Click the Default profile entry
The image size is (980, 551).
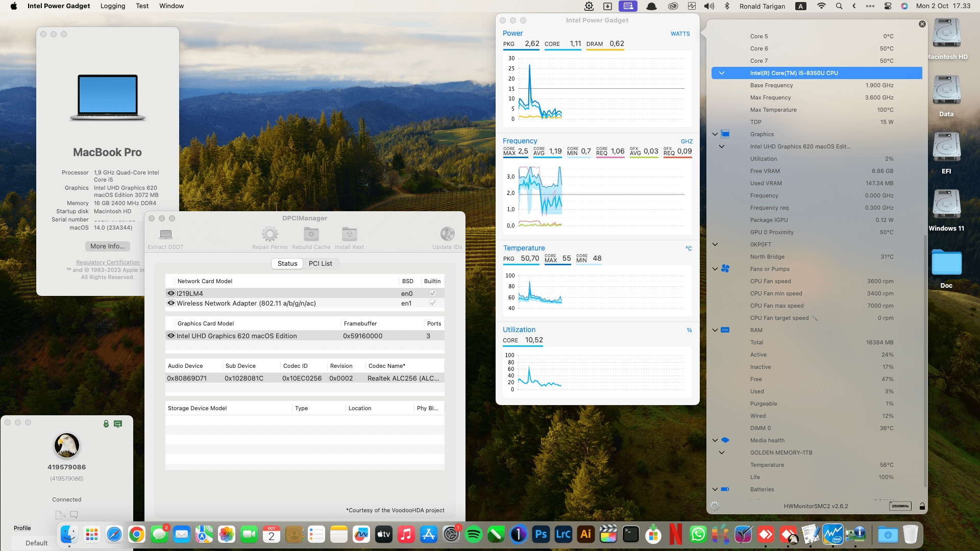pyautogui.click(x=37, y=543)
